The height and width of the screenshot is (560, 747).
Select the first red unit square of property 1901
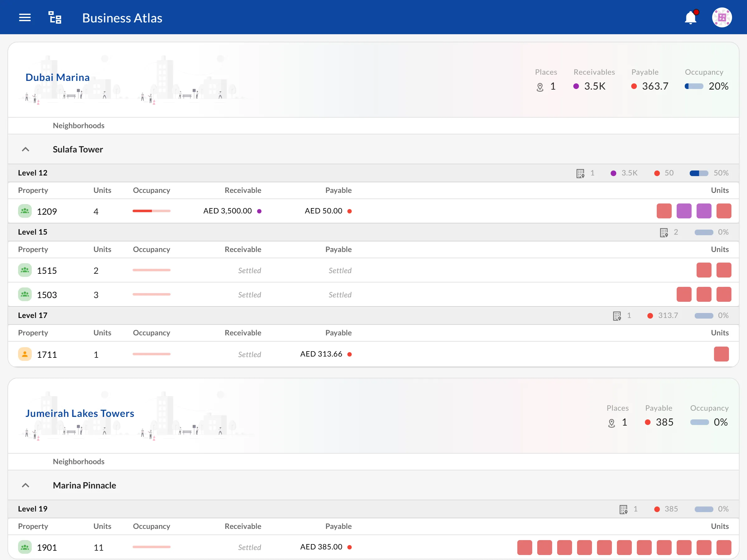tap(524, 547)
